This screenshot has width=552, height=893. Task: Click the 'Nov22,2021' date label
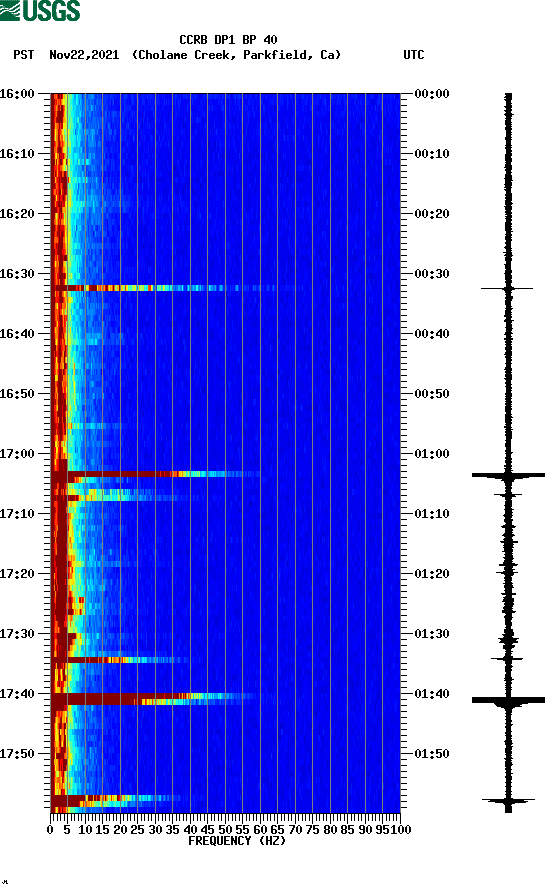click(84, 55)
